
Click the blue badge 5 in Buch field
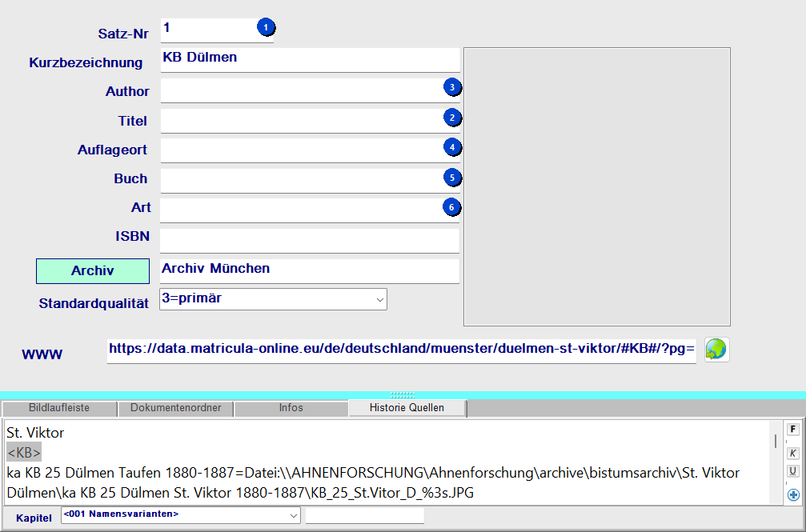click(452, 178)
